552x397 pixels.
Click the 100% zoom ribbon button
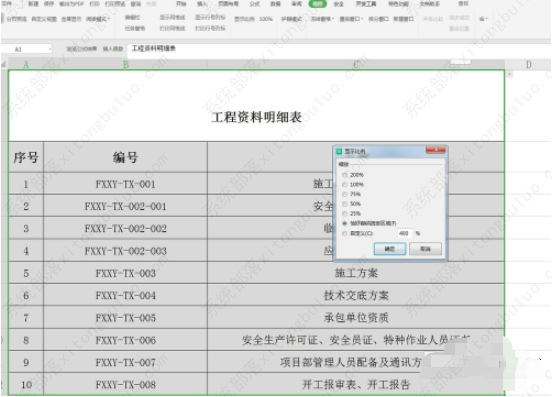click(266, 19)
